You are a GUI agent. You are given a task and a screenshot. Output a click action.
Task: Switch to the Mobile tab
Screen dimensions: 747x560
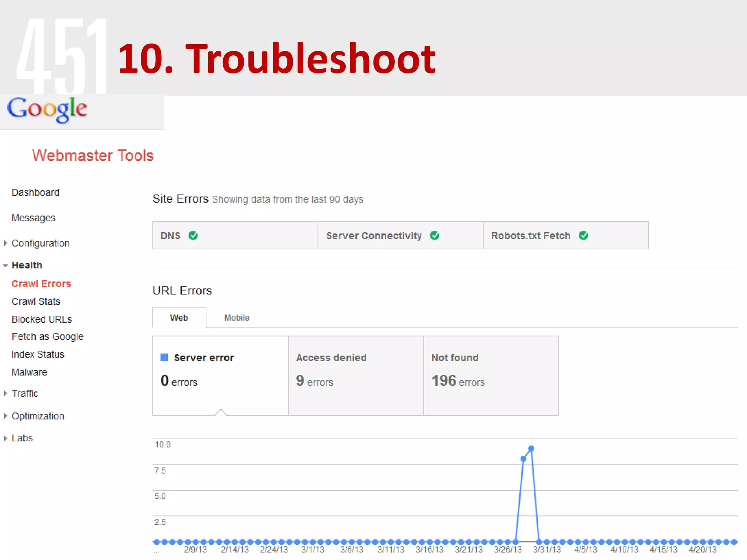(x=237, y=318)
